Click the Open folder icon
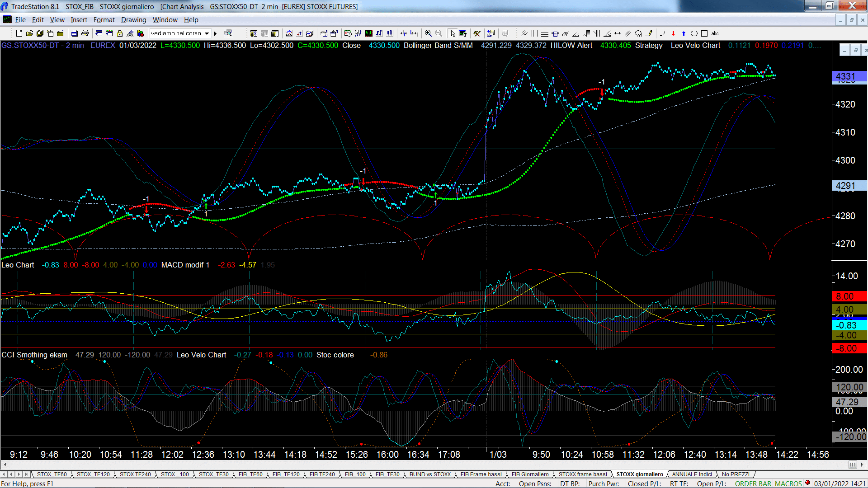Image resolution: width=868 pixels, height=488 pixels. pyautogui.click(x=29, y=33)
